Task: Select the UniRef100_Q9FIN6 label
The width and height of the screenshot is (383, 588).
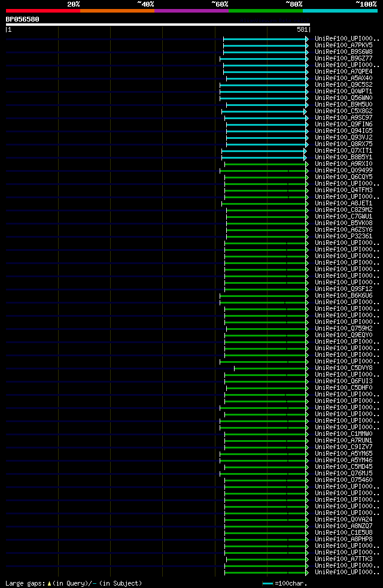Action: (x=344, y=125)
